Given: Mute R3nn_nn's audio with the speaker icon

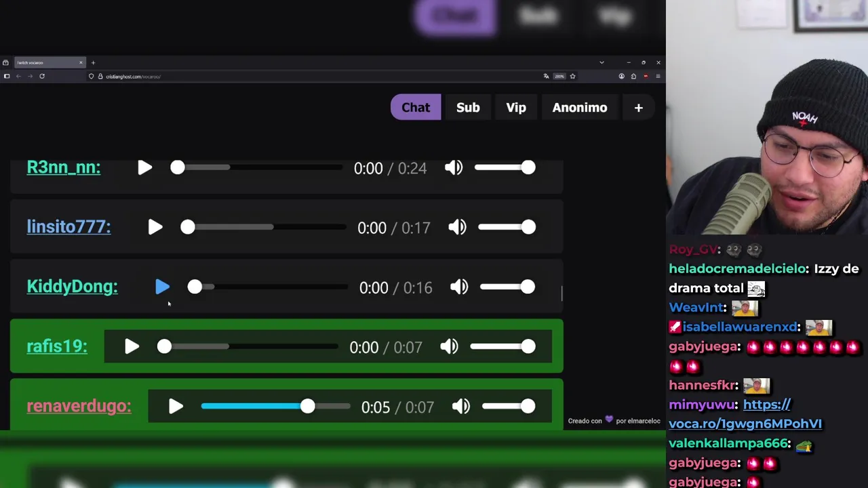Looking at the screenshot, I should click(x=454, y=168).
